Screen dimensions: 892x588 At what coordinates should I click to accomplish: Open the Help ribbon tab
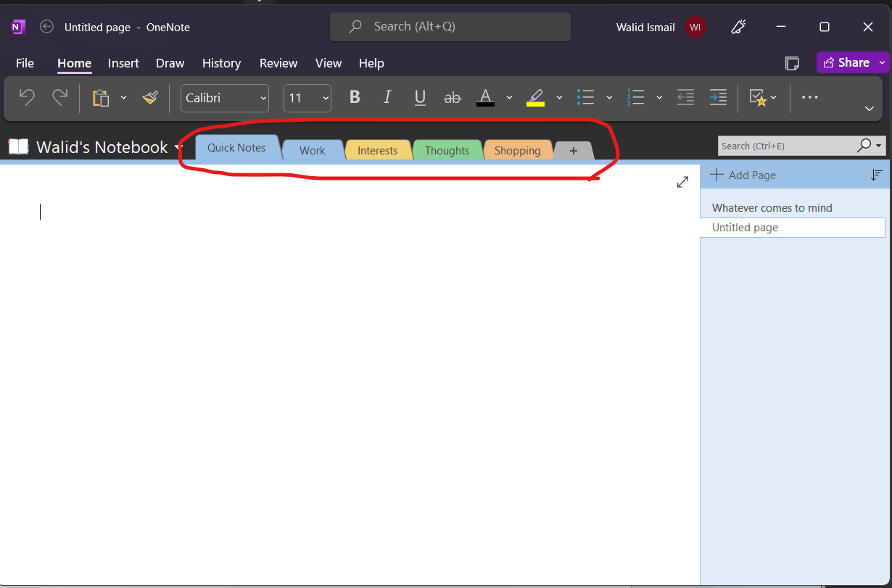click(371, 63)
